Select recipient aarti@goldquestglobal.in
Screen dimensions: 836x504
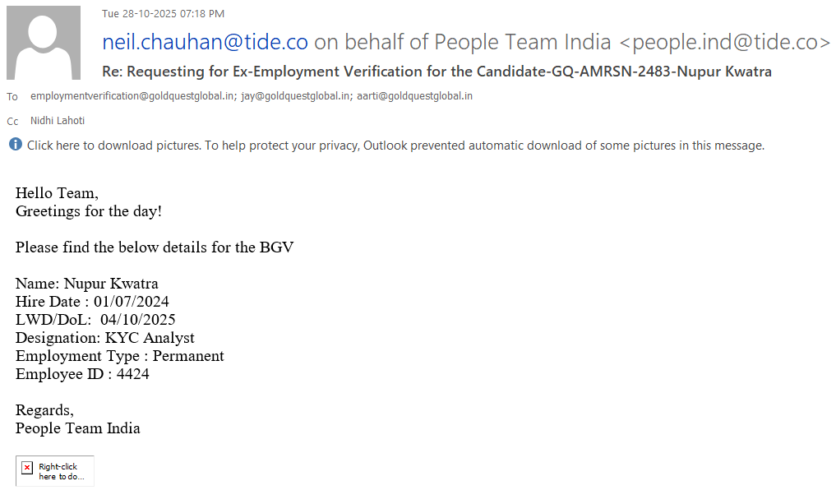point(414,96)
